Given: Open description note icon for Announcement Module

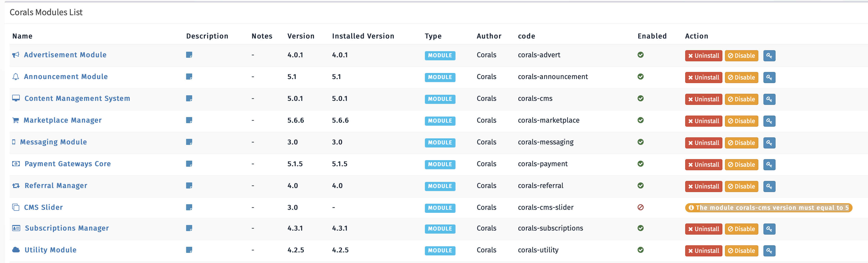Looking at the screenshot, I should 189,77.
